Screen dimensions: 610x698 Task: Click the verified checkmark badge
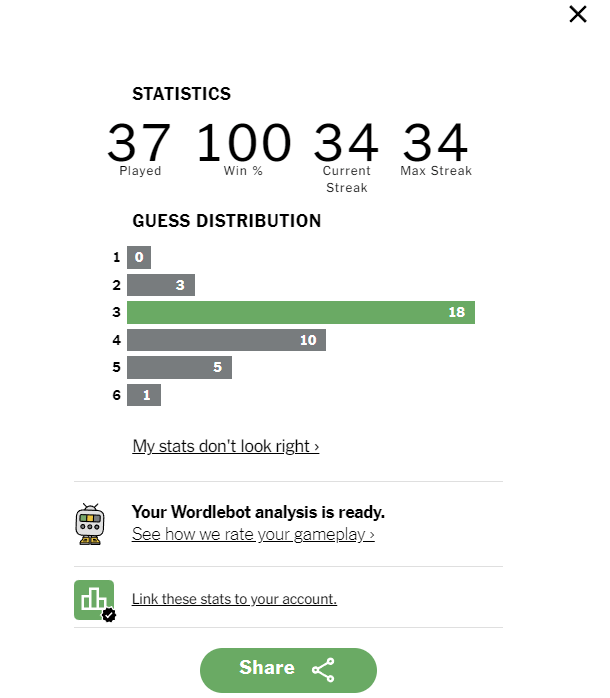(109, 615)
